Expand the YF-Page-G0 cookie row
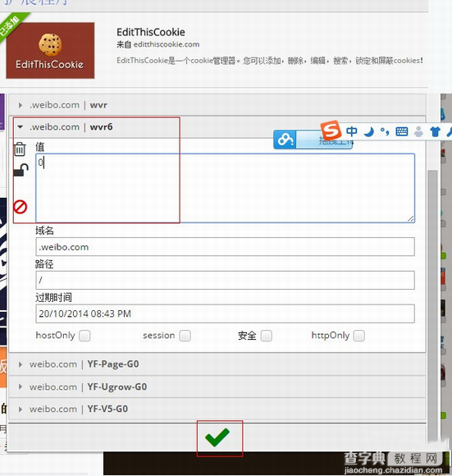The width and height of the screenshot is (452, 476). (217, 364)
